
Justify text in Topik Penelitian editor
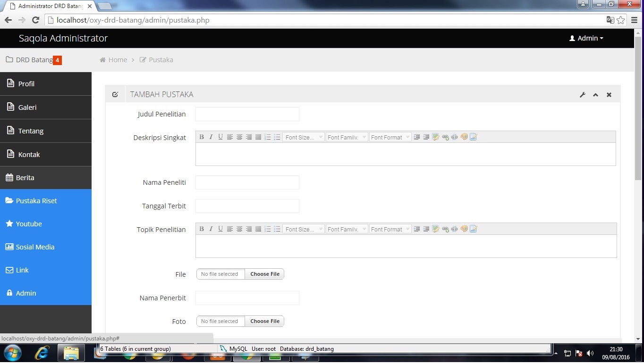(x=258, y=229)
